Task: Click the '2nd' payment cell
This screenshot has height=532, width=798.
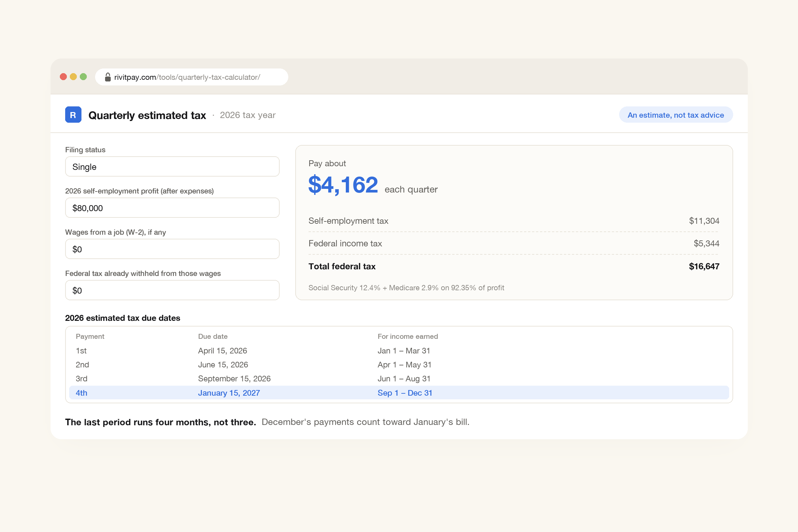Action: [x=82, y=365]
